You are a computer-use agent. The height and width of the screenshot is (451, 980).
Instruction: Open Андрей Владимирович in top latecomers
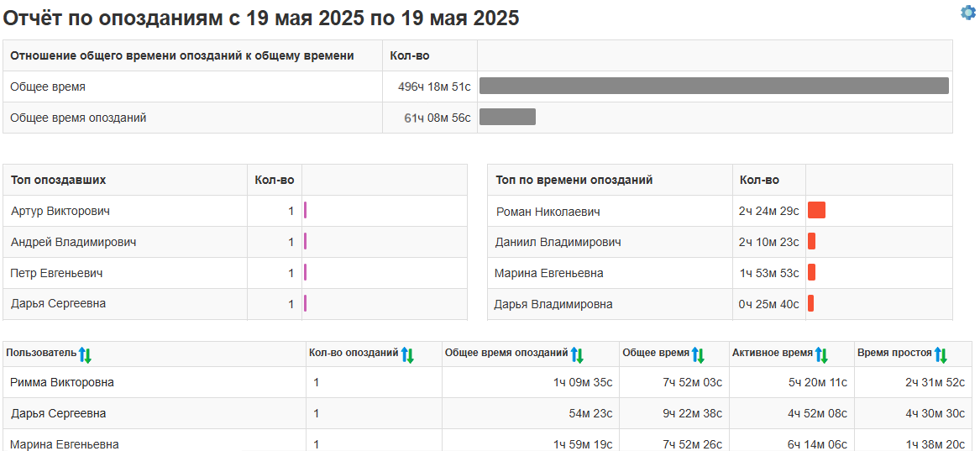pyautogui.click(x=74, y=242)
